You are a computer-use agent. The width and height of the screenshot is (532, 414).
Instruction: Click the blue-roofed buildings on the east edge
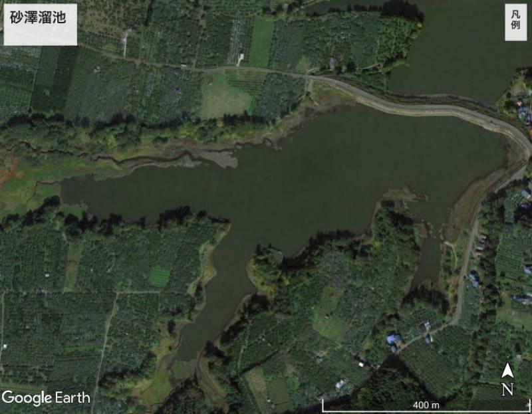click(524, 112)
